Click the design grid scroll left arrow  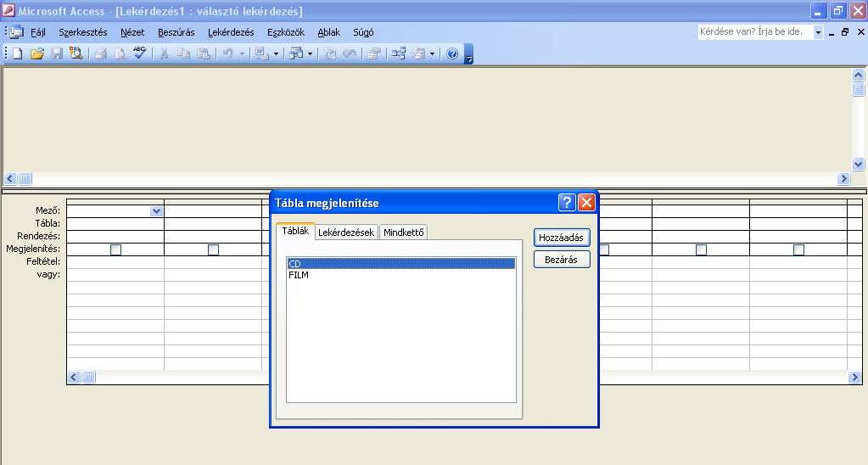coord(74,378)
